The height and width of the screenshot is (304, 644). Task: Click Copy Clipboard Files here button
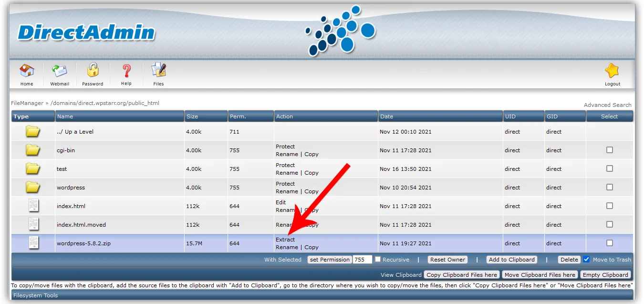click(462, 274)
